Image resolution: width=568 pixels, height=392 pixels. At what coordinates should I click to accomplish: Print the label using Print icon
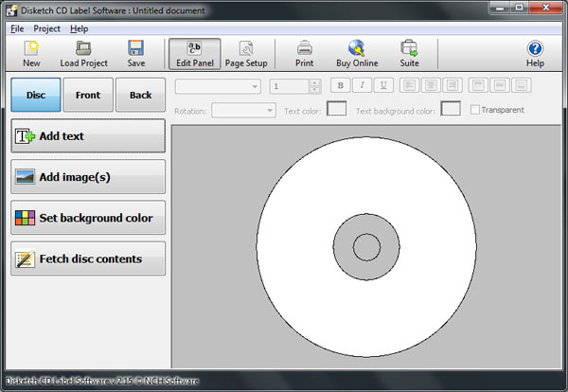tap(304, 54)
